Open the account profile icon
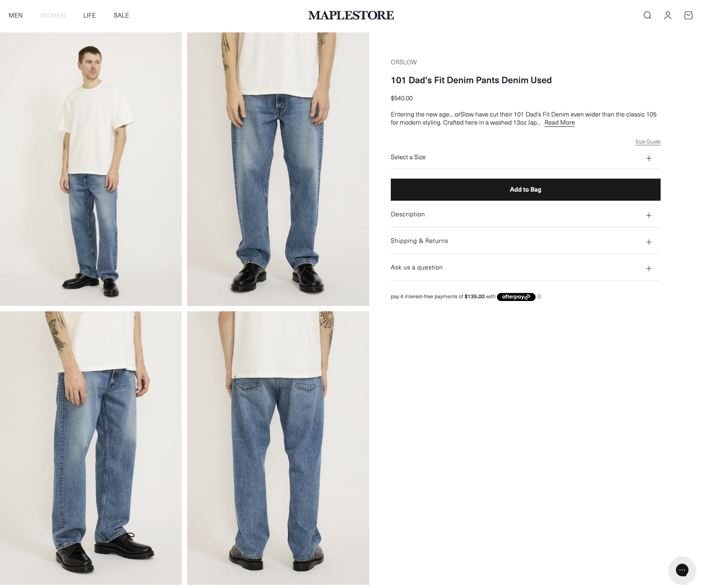Screen dimensions: 702x588 [x=668, y=15]
